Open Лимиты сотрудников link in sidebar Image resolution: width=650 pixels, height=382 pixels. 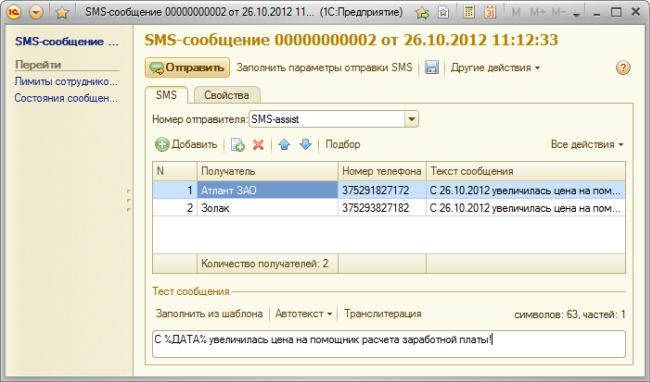click(66, 81)
